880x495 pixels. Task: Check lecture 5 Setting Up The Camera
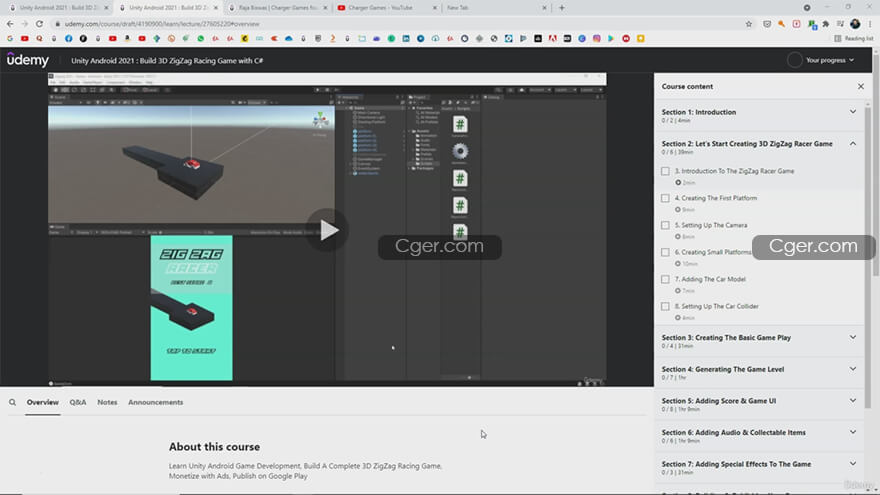[x=665, y=225]
